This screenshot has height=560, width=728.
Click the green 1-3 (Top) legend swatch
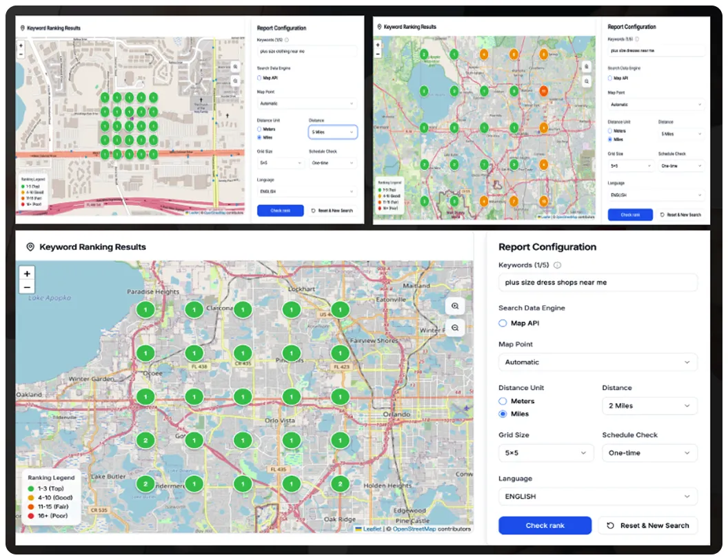point(30,487)
